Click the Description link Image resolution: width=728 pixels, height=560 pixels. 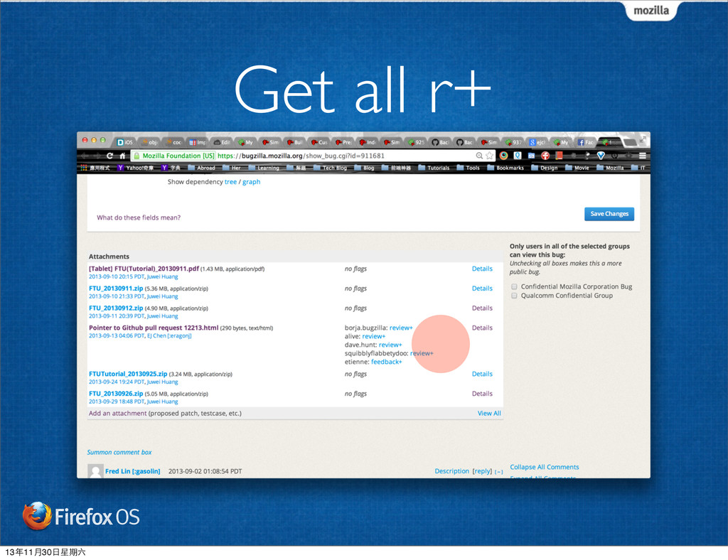tap(451, 471)
